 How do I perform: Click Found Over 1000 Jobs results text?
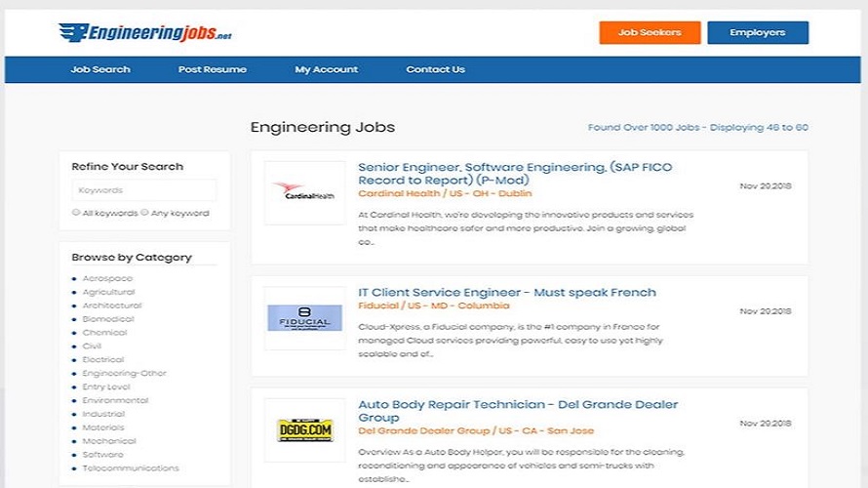point(697,128)
